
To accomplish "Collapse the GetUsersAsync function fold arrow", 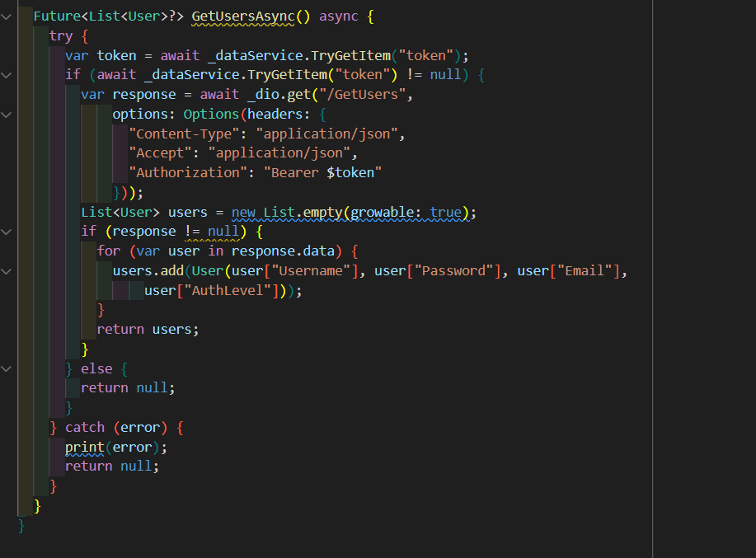I will [x=7, y=16].
